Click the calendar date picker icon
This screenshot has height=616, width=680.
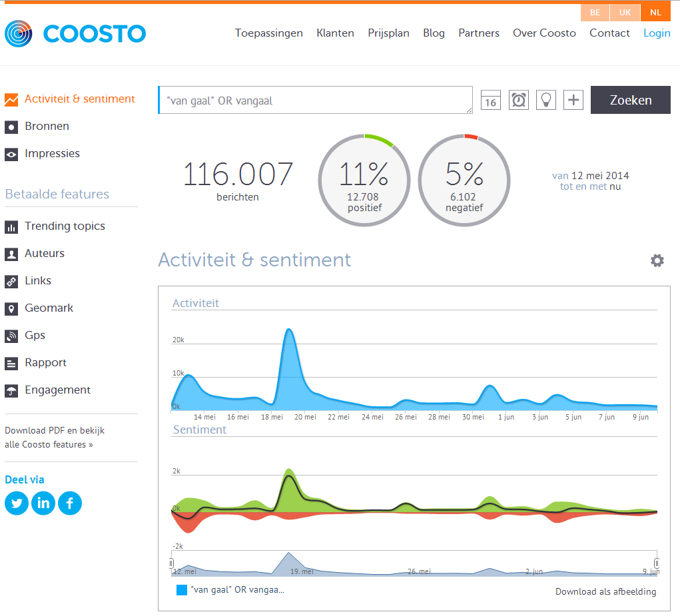coord(490,100)
